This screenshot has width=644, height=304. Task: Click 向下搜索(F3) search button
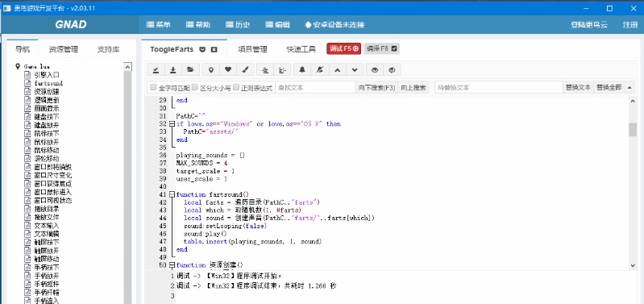(x=376, y=87)
